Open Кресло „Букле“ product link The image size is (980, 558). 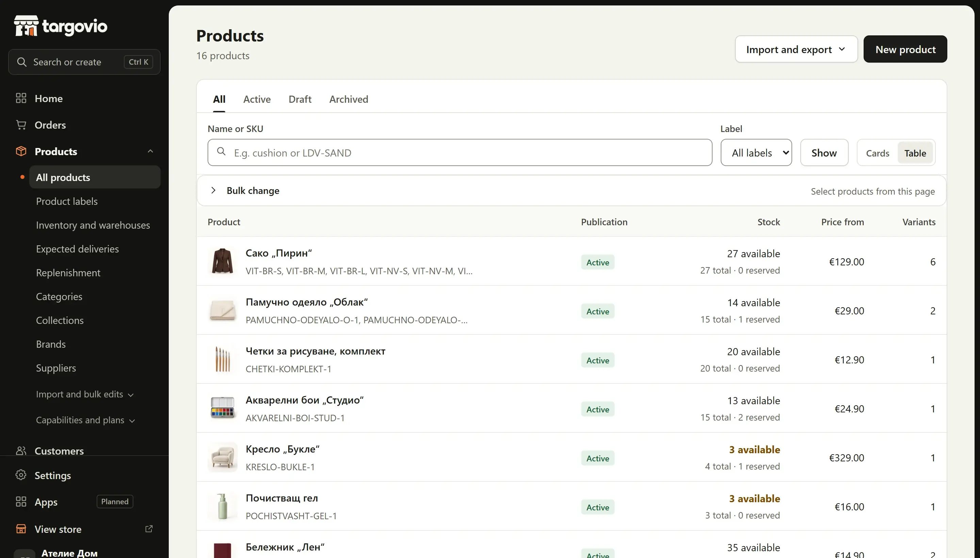coord(282,449)
